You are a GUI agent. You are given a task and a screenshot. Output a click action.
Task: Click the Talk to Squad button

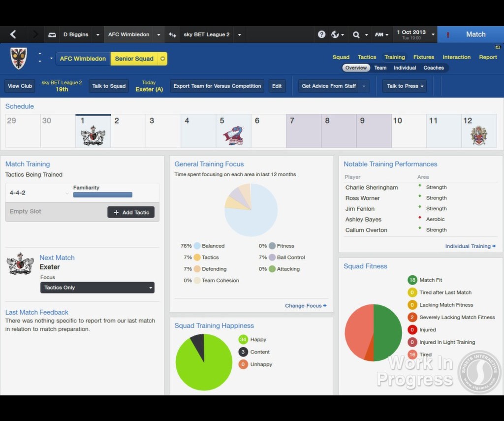pyautogui.click(x=109, y=86)
